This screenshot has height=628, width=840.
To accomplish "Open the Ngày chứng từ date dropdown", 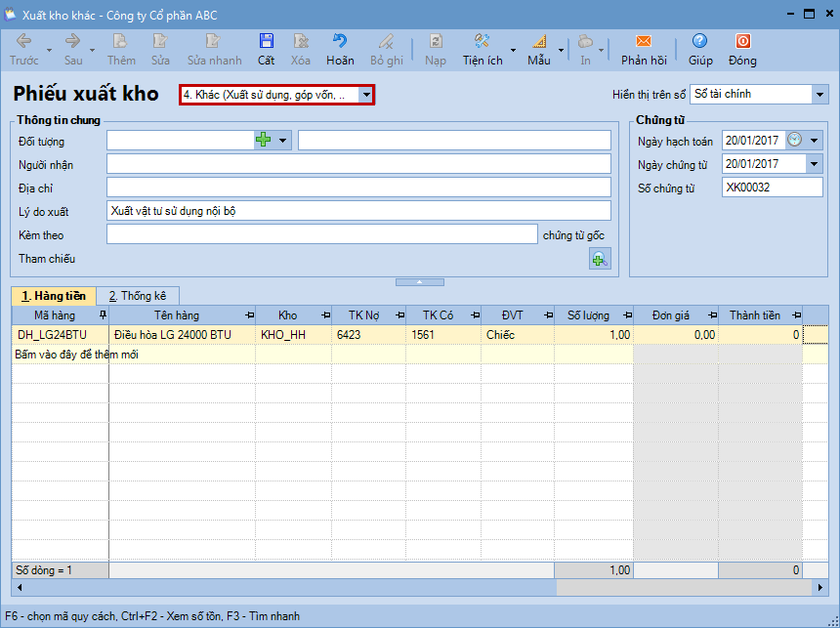I will pyautogui.click(x=815, y=164).
